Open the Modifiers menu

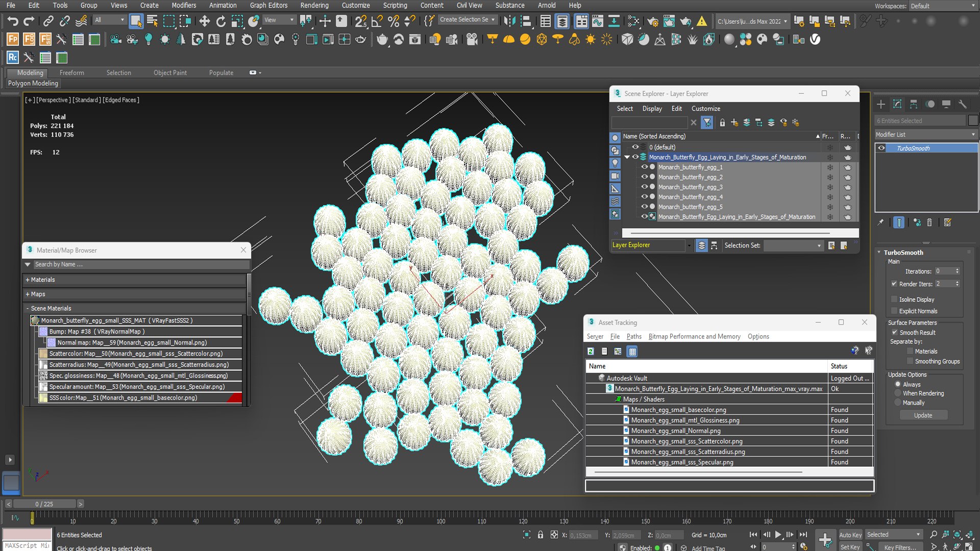(184, 6)
